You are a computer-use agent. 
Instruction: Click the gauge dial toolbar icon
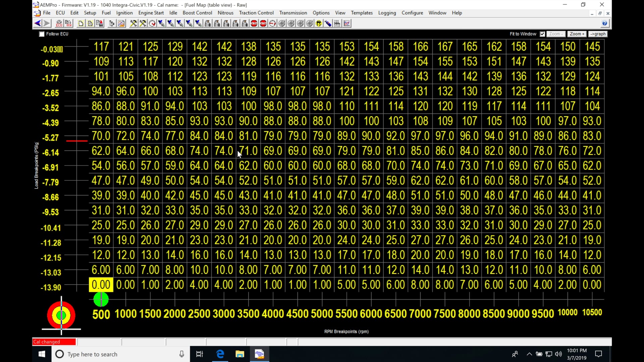coord(152,23)
